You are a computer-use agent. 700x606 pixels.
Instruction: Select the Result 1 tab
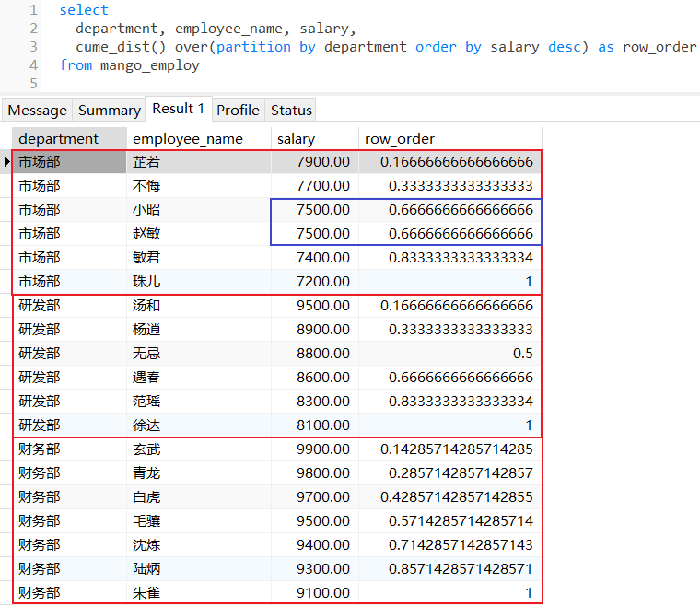[x=178, y=109]
